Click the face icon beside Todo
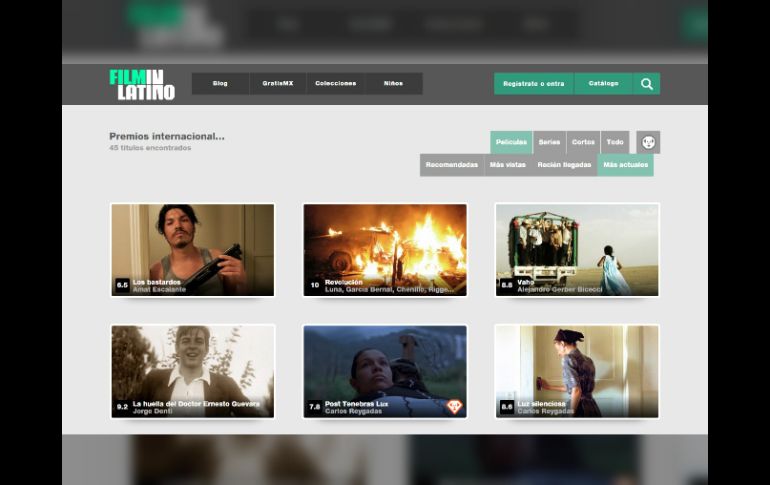Viewport: 770px width, 485px height. pos(647,142)
